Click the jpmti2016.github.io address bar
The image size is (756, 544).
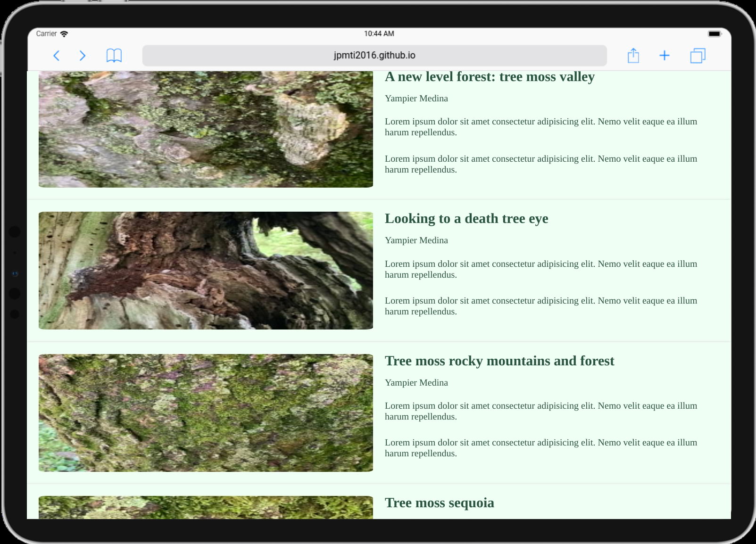[x=374, y=56]
